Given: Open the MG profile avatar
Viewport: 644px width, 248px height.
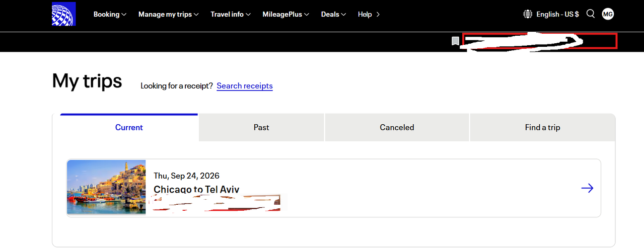Looking at the screenshot, I should click(608, 14).
